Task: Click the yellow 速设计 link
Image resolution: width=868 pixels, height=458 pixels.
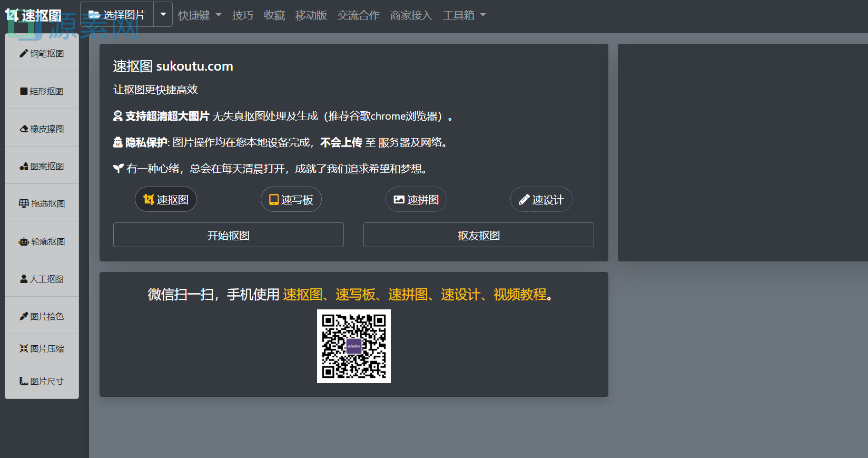Action: (461, 294)
